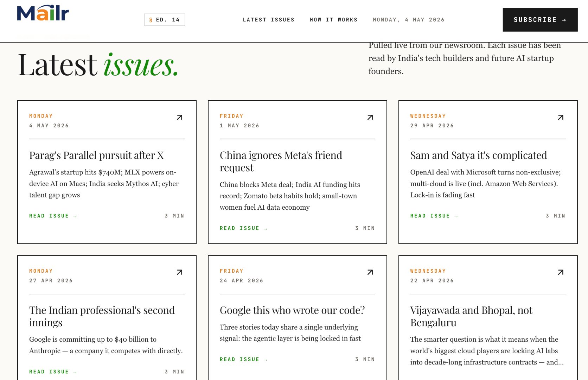The height and width of the screenshot is (380, 588).
Task: Click 4 May 2026 card date
Action: 49,126
